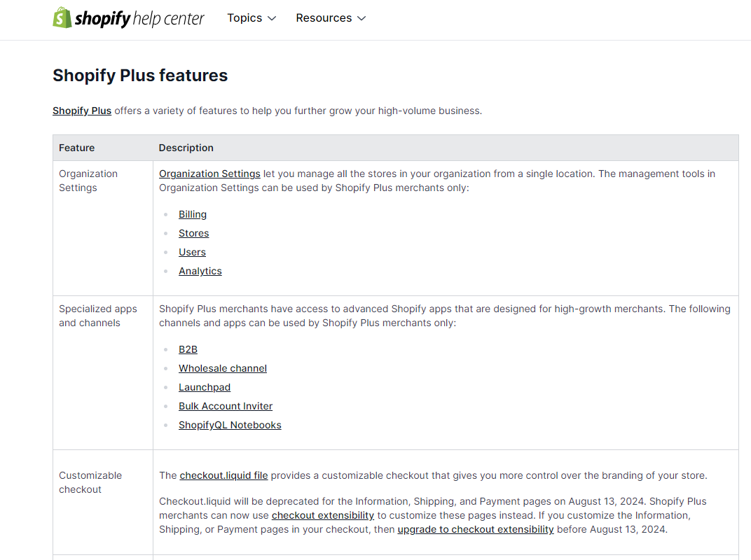Image resolution: width=751 pixels, height=560 pixels.
Task: Open the Launchpad link
Action: tap(205, 386)
